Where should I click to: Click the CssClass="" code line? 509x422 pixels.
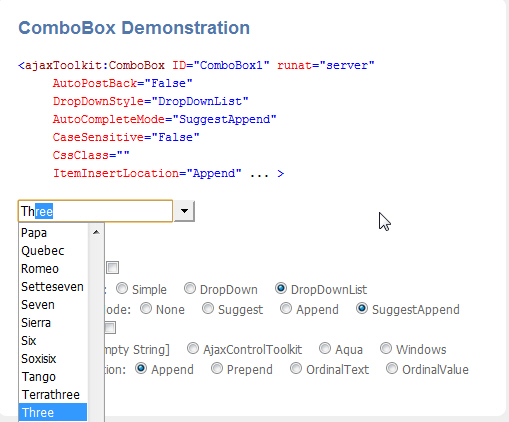(x=91, y=155)
